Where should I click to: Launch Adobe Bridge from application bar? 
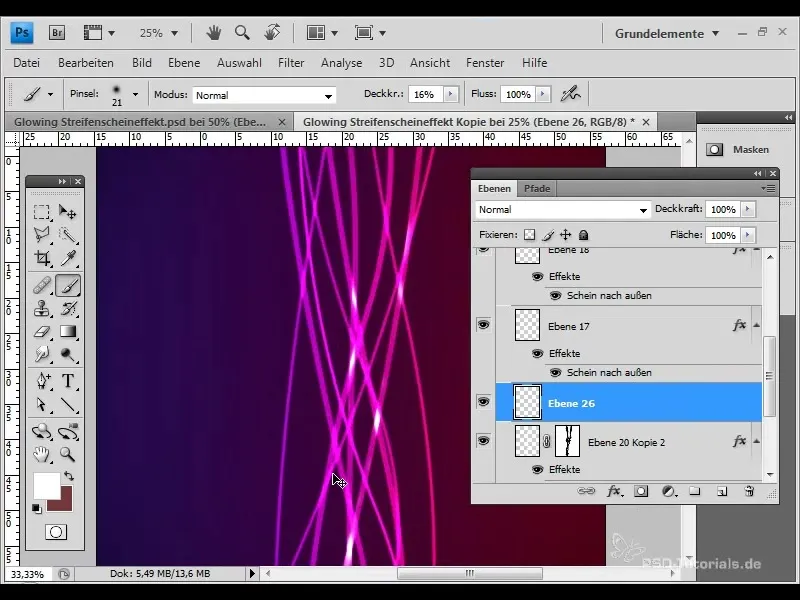58,33
